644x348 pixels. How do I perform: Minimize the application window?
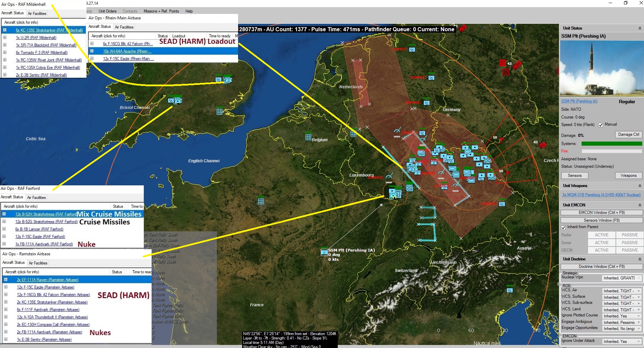pyautogui.click(x=610, y=3)
